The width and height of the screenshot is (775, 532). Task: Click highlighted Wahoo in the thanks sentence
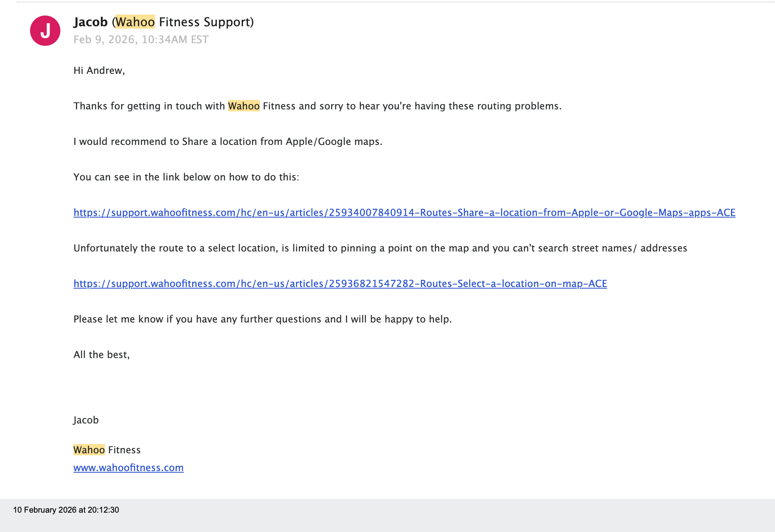click(243, 106)
